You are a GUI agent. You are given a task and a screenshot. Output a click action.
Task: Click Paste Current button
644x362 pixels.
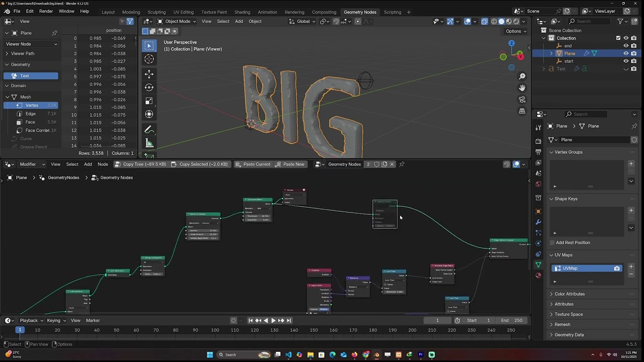[253, 164]
